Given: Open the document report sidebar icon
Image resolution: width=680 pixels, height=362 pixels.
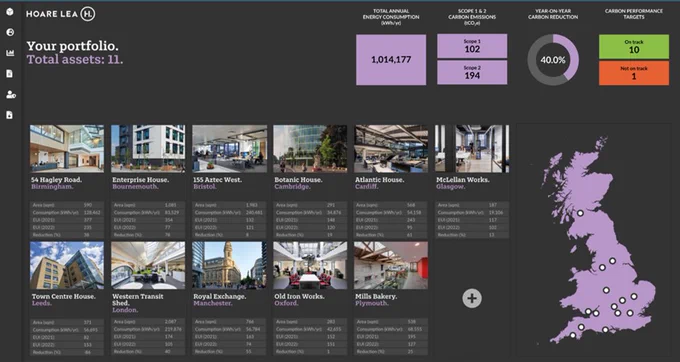Looking at the screenshot, I should click(x=10, y=74).
